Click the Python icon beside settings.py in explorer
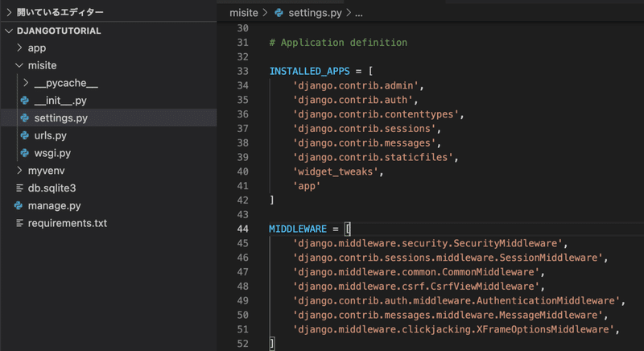 25,118
